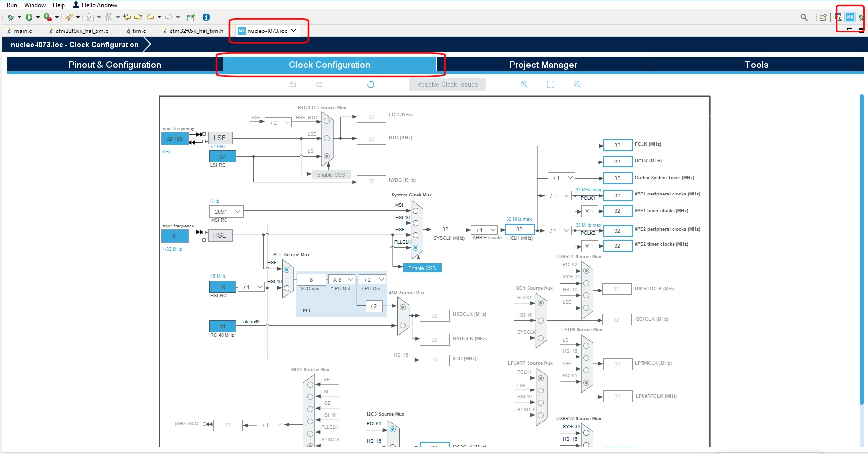Viewport: 868px width, 454px height.
Task: Click the Open Perspective icon
Action: coord(823,17)
